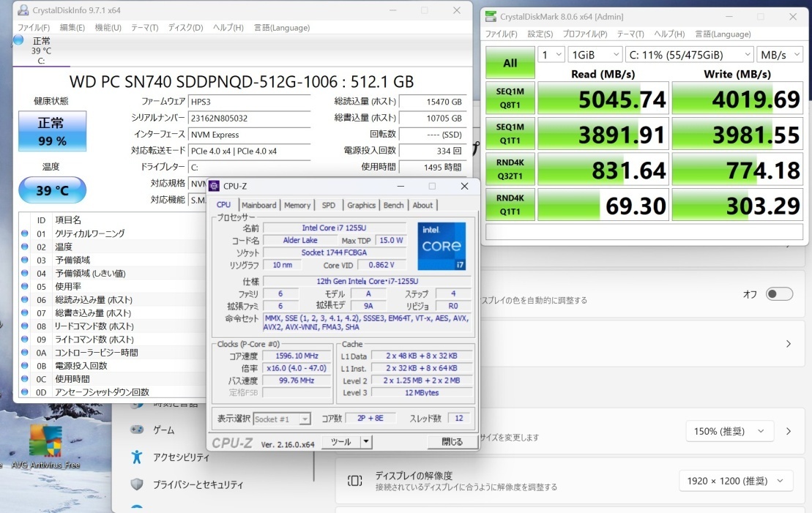812x513 pixels.
Task: Click the blue disk status orb for drive C:
Action: click(18, 40)
